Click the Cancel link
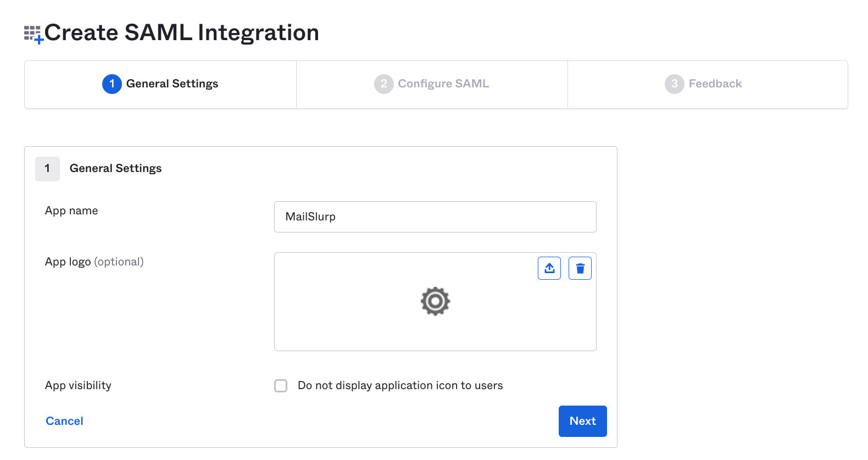Screen dimensions: 868x460 [x=64, y=421]
